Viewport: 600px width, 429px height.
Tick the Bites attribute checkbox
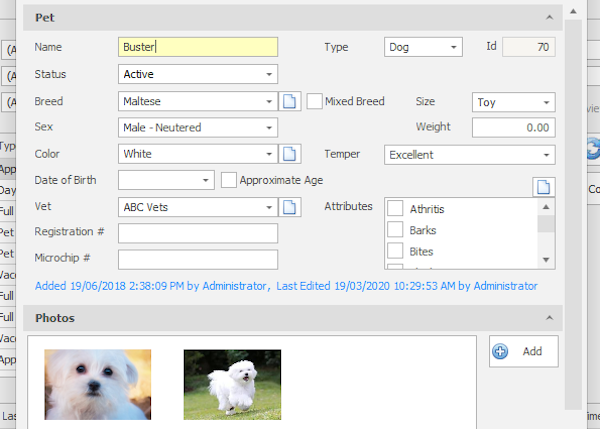pyautogui.click(x=395, y=251)
